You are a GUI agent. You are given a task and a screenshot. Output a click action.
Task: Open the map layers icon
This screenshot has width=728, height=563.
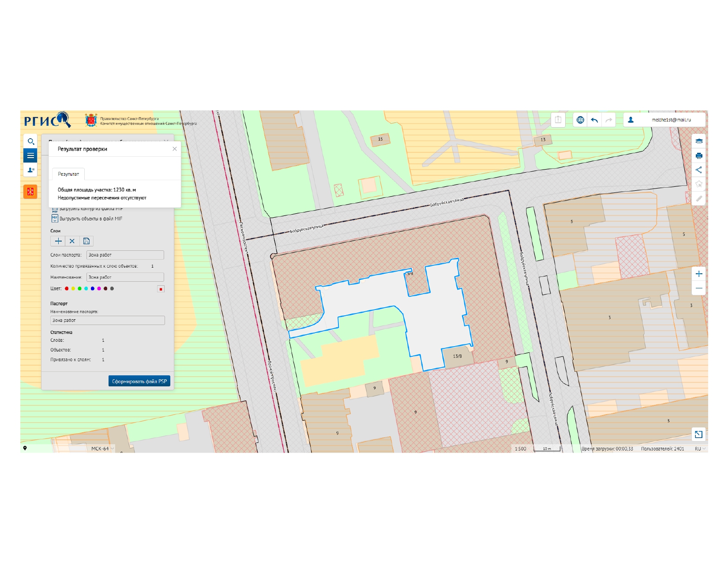699,141
